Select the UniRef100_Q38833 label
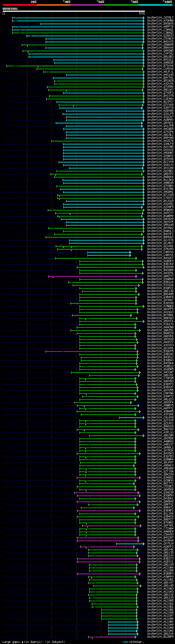 coord(160,36)
